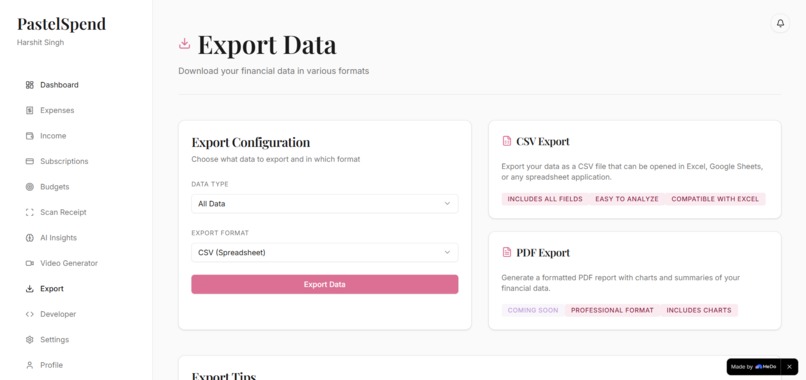Click the Subscriptions card icon in sidebar
Screen dimensions: 806x380
coord(29,161)
